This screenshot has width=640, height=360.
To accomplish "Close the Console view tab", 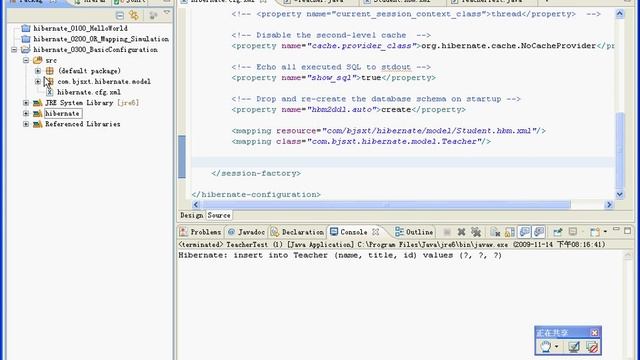I will click(x=376, y=232).
